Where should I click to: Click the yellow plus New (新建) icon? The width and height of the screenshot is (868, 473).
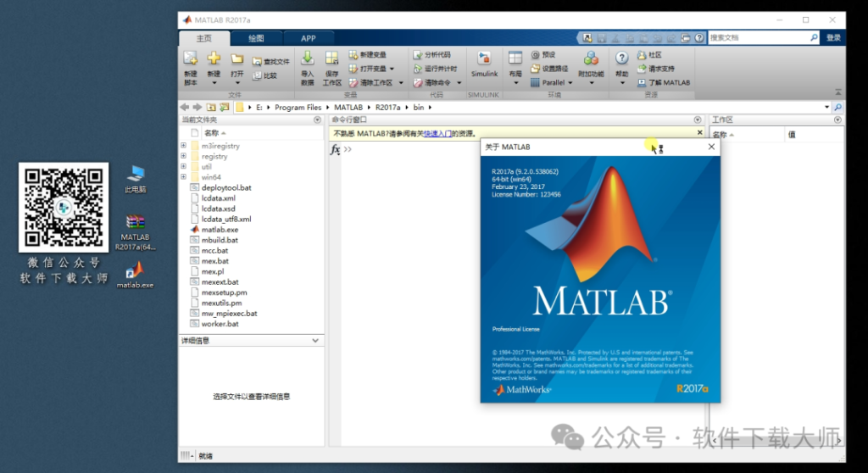[x=214, y=58]
